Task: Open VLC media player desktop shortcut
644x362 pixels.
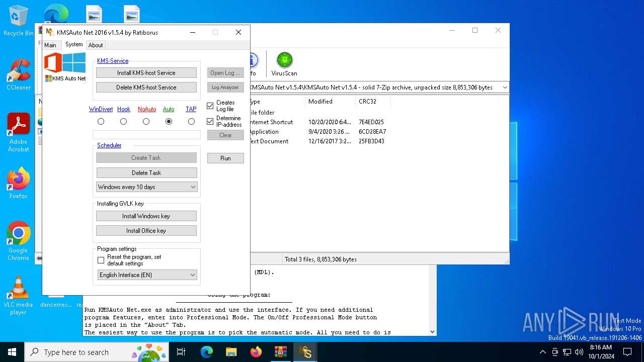Action: (x=19, y=296)
